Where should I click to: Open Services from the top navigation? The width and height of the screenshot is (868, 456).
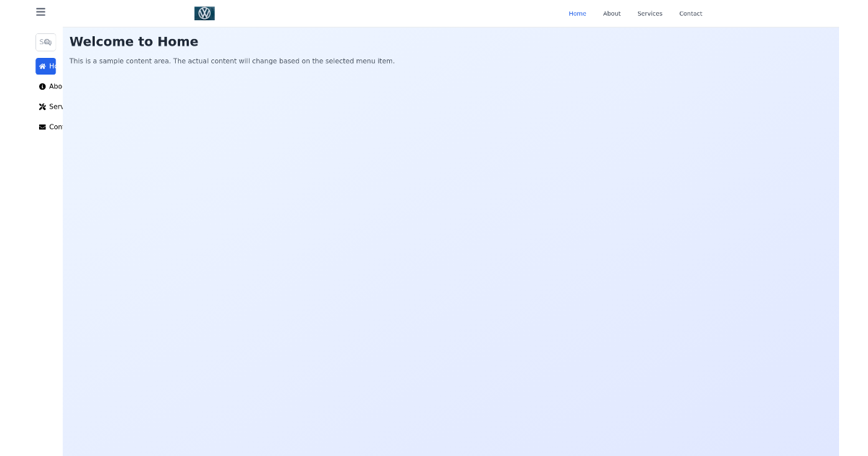click(x=650, y=14)
